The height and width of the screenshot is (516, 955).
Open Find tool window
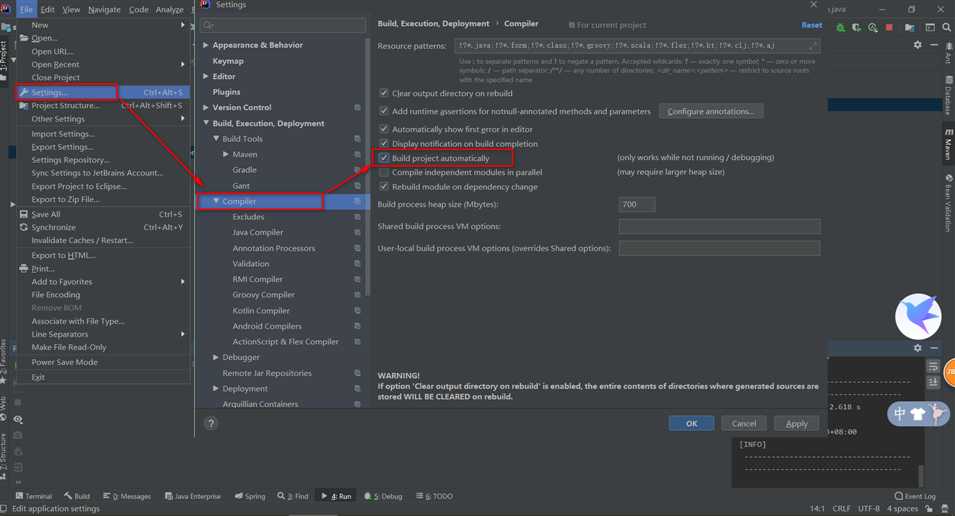tap(293, 497)
